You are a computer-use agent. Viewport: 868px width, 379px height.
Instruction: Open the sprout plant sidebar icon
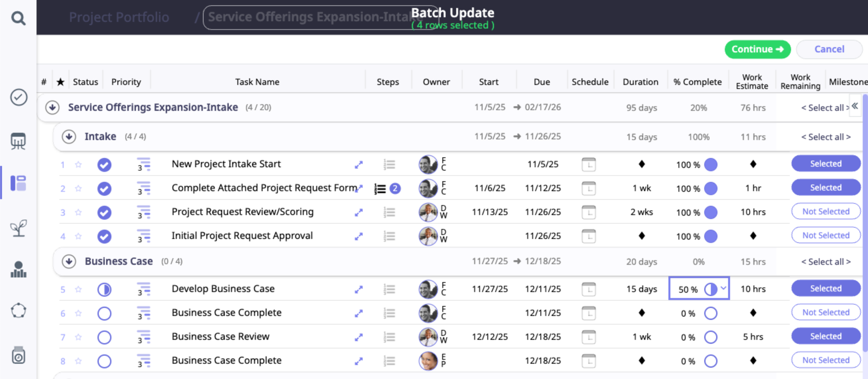click(19, 228)
